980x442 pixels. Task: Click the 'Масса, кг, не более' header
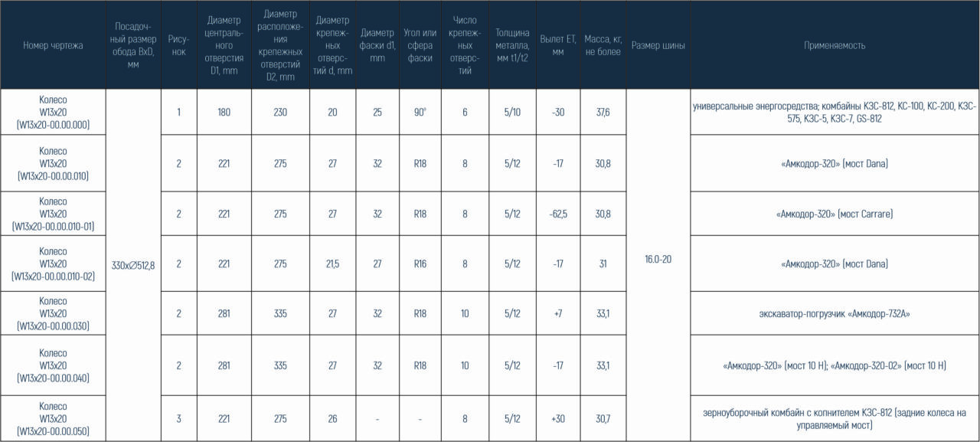603,45
